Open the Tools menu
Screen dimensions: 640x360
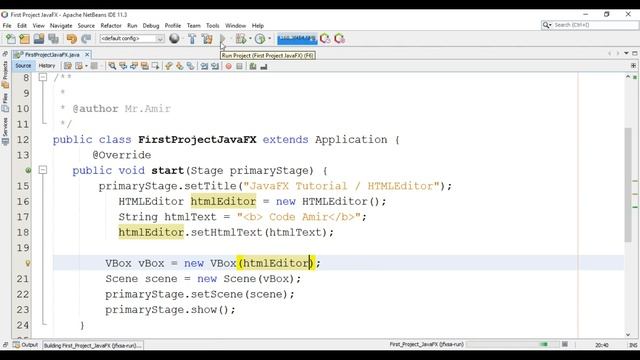coord(212,25)
